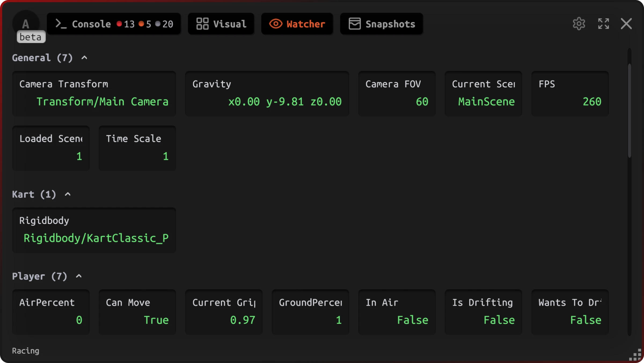Select the Camera Transform watcher card
Viewport: 644px width, 363px height.
94,93
